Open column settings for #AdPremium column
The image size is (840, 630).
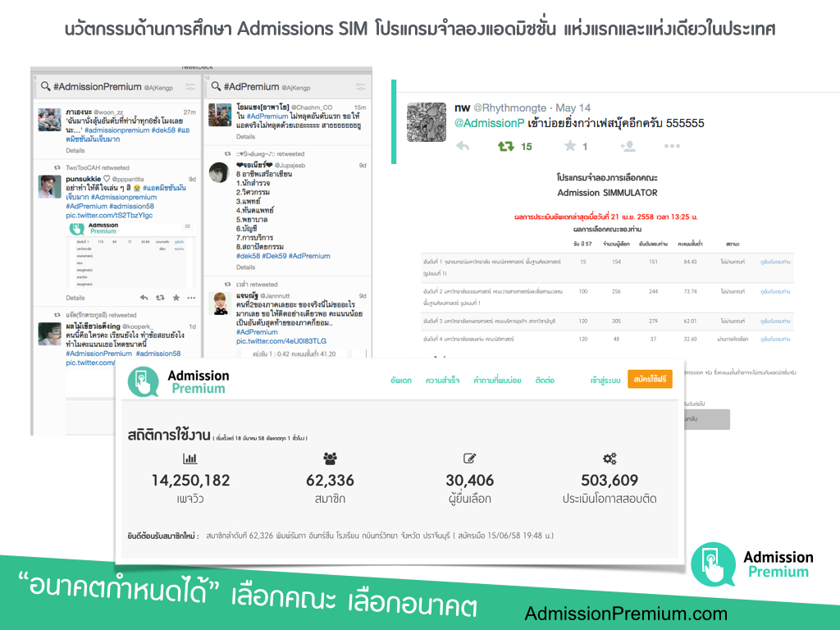[361, 86]
